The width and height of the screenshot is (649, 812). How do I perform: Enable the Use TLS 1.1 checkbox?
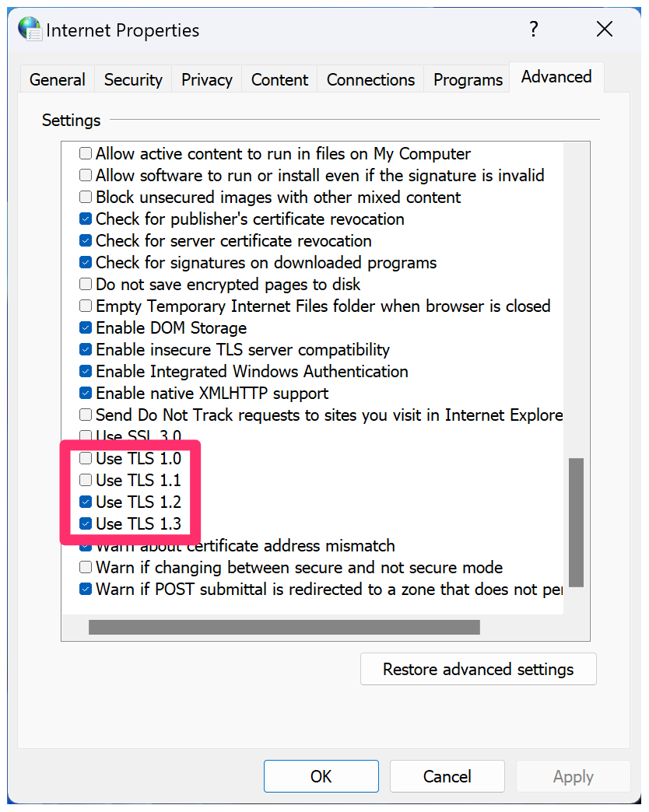click(x=86, y=481)
